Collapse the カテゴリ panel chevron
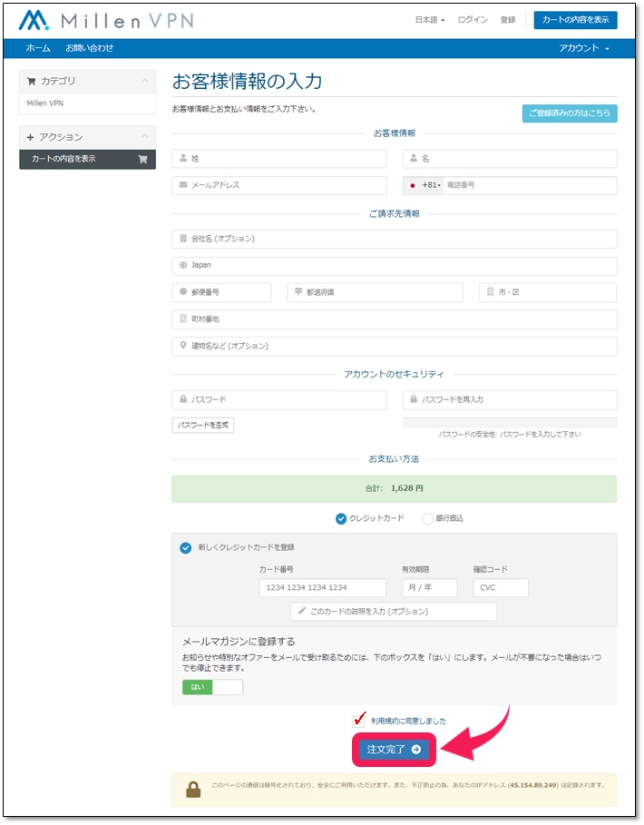Viewport: 644px width, 825px height. click(144, 81)
